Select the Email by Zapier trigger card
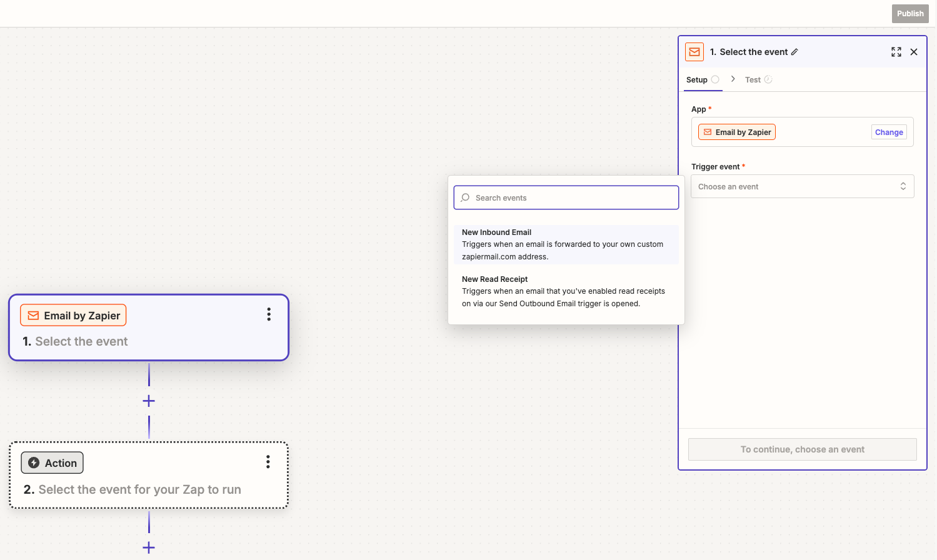 coord(149,341)
